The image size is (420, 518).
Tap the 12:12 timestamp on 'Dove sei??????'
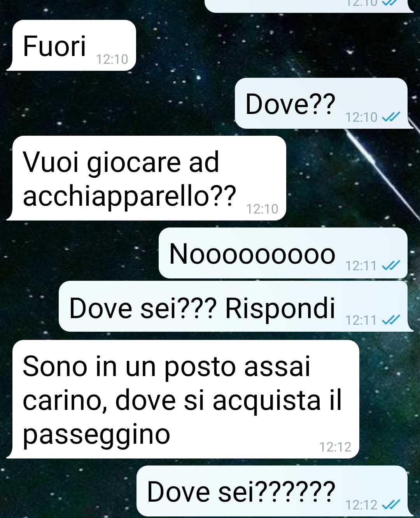click(x=361, y=504)
